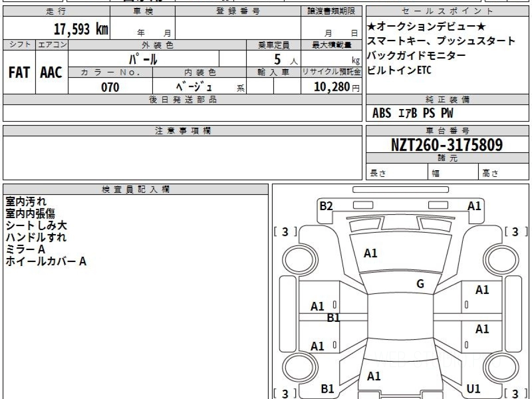Click the rear-right wheel circle in car diagram
Viewport: 532px width, 399px height.
pyautogui.click(x=501, y=368)
